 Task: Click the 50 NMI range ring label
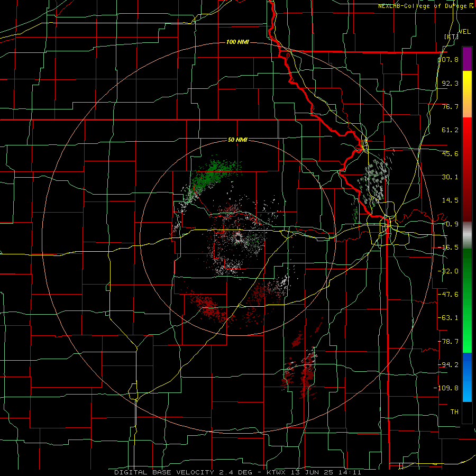tap(237, 140)
